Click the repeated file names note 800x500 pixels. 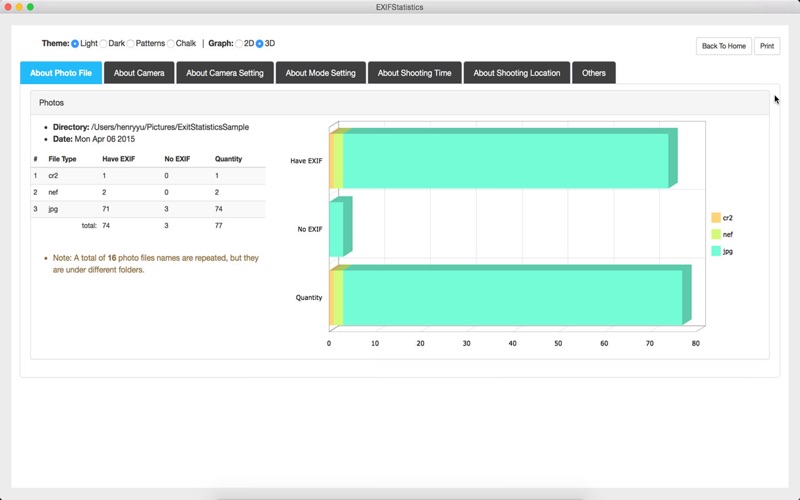pos(156,264)
